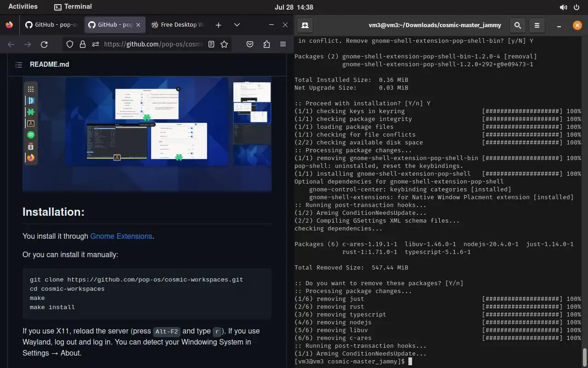Click the 'make install' code line
The height and width of the screenshot is (368, 588).
point(52,307)
